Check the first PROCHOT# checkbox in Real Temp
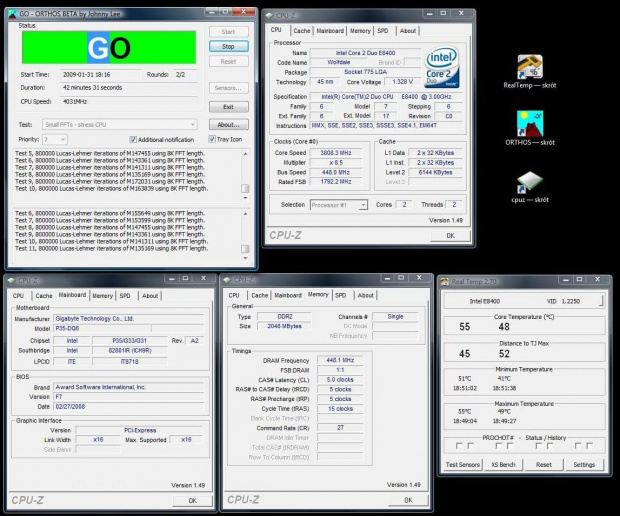The height and width of the screenshot is (516, 620). pos(459,446)
